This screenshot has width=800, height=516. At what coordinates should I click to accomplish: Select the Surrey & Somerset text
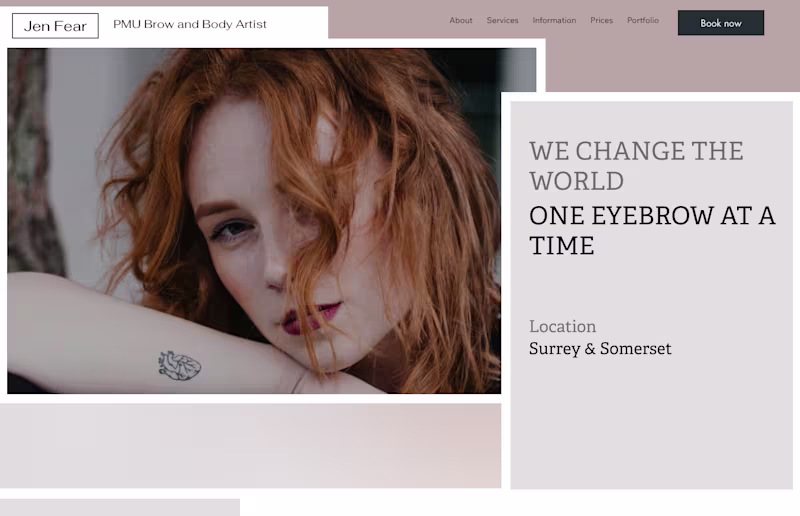600,349
